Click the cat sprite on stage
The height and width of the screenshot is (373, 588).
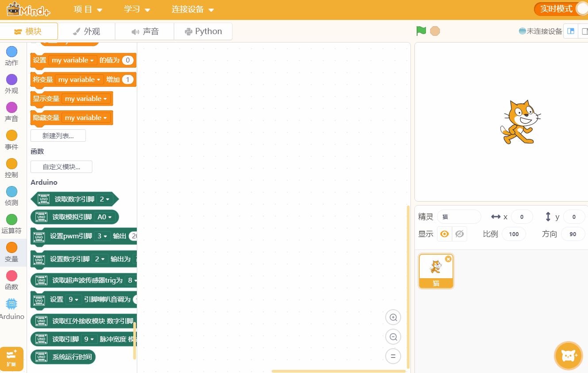(520, 122)
